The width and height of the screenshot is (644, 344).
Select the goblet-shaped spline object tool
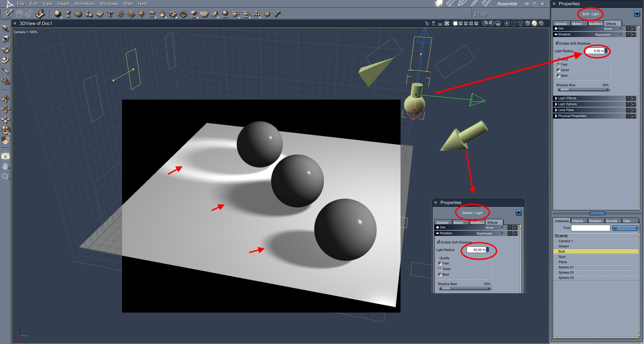point(68,14)
